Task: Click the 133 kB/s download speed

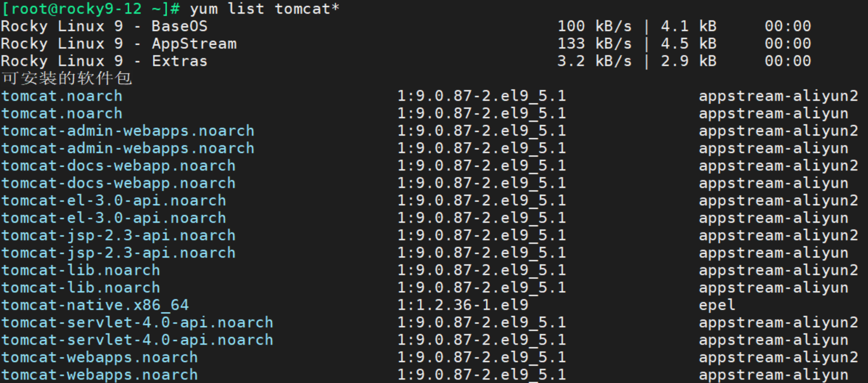Action: point(594,44)
